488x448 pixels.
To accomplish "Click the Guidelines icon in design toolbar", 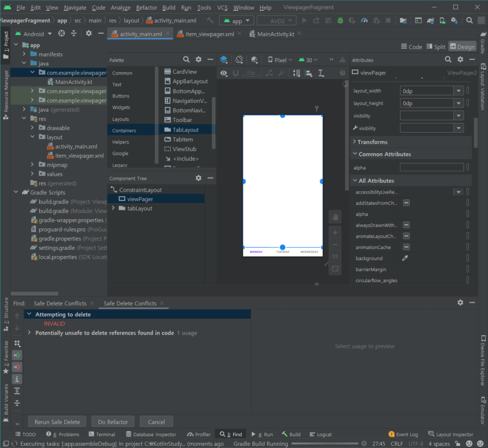I will (x=321, y=73).
